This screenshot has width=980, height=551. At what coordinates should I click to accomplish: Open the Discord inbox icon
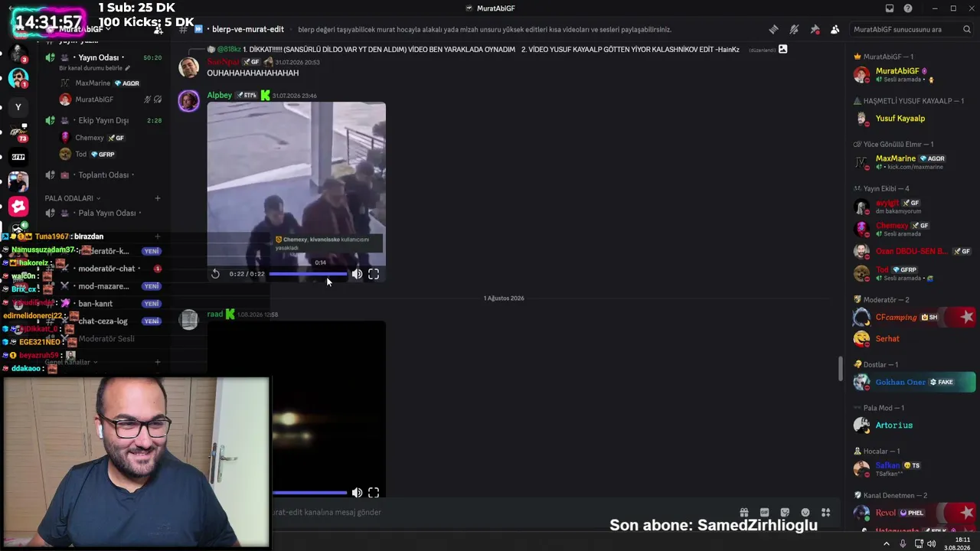coord(890,8)
